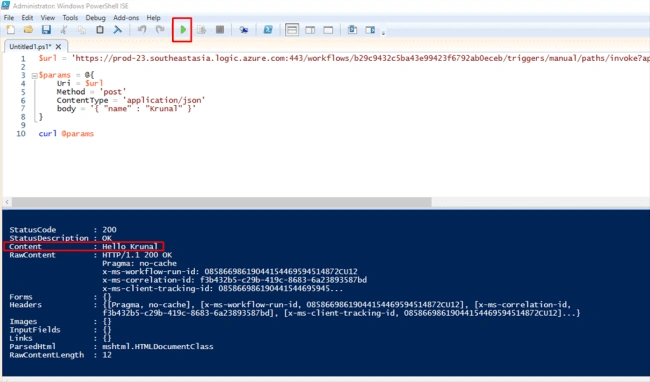Open toolbar overflow options arrow
The height and width of the screenshot is (382, 650).
pyautogui.click(x=383, y=33)
